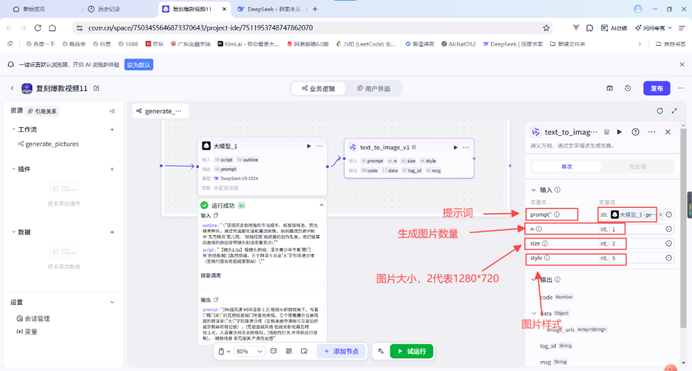Image resolution: width=692 pixels, height=371 pixels.
Task: Open variable selector for the n row
Action: point(669,229)
